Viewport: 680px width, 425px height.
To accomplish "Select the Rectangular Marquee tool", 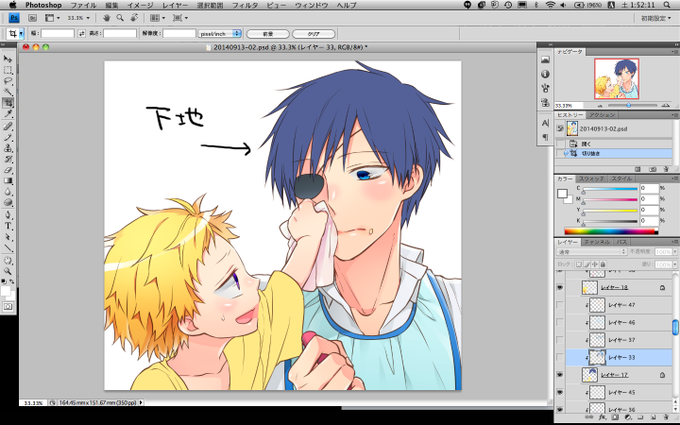I will (8, 70).
